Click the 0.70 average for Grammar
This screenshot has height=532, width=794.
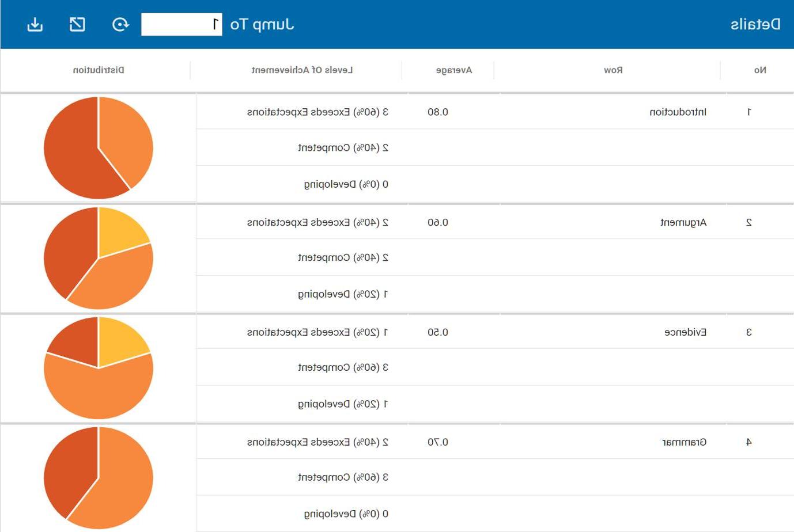coord(438,442)
